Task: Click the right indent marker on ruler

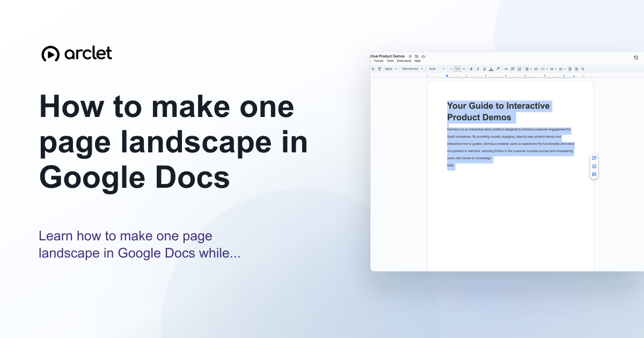Action: point(574,76)
